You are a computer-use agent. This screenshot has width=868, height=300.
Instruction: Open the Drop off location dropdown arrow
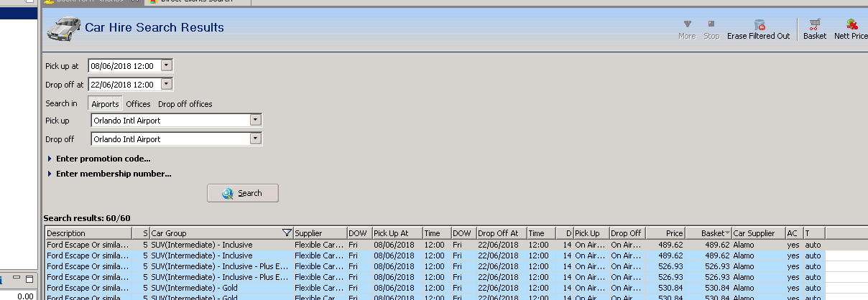click(x=255, y=139)
